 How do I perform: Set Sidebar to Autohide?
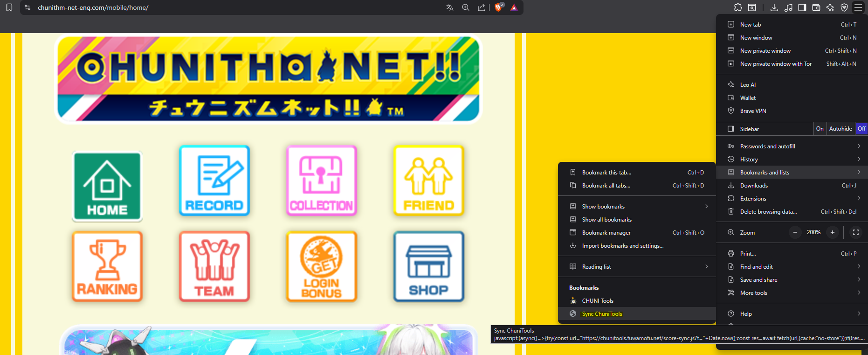tap(840, 129)
